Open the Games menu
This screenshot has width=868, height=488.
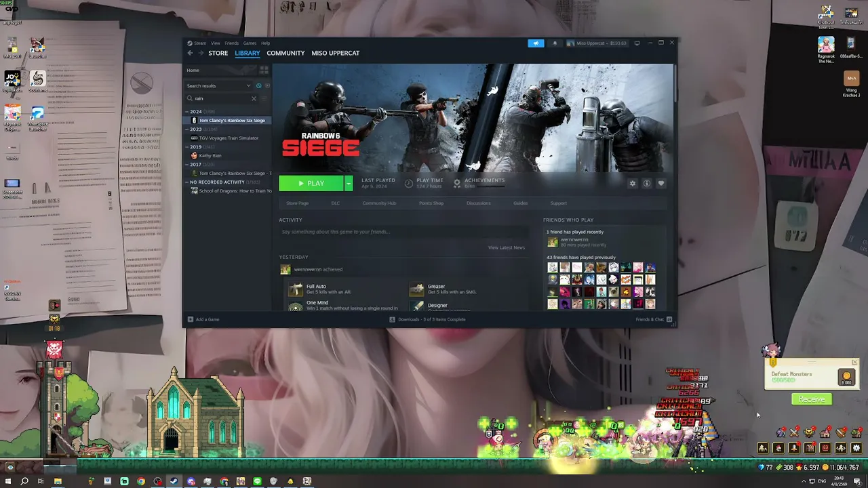click(250, 43)
